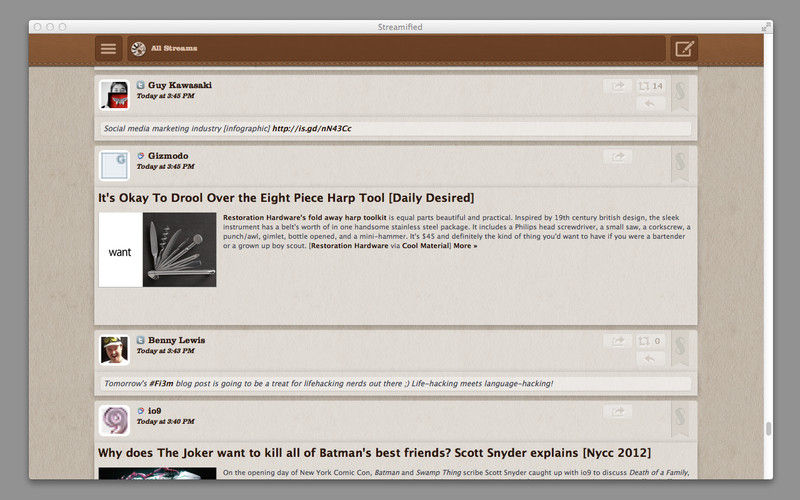The image size is (800, 500).
Task: Share Benny Lewis's post
Action: [x=618, y=341]
